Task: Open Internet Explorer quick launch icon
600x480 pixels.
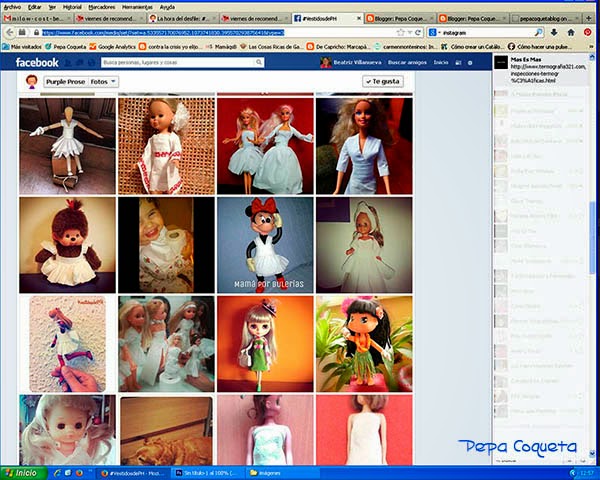Action: [x=58, y=473]
